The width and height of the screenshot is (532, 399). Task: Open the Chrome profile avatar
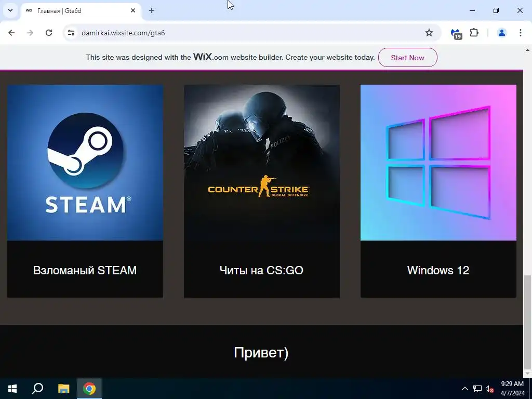pos(501,33)
